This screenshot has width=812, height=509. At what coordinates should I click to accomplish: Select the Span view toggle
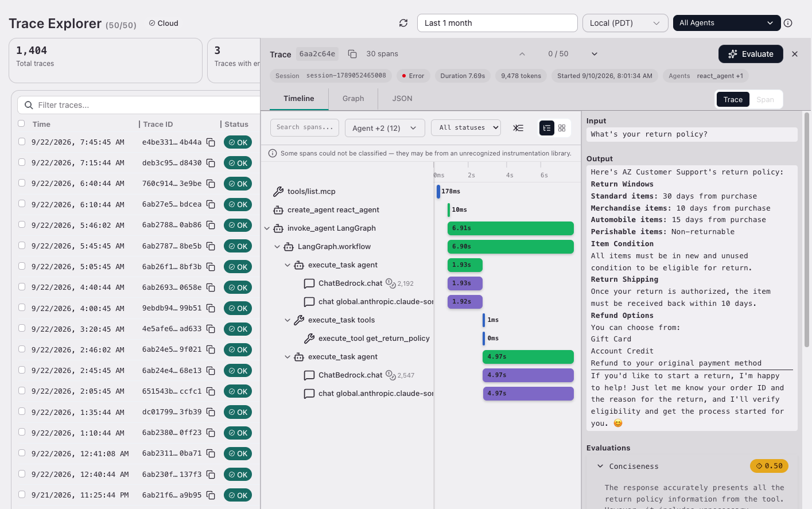click(765, 99)
